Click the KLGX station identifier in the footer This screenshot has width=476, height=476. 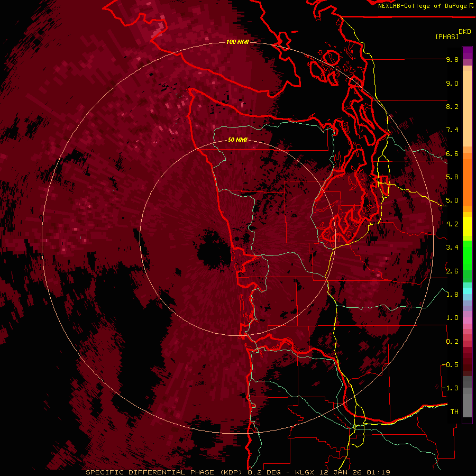click(306, 472)
